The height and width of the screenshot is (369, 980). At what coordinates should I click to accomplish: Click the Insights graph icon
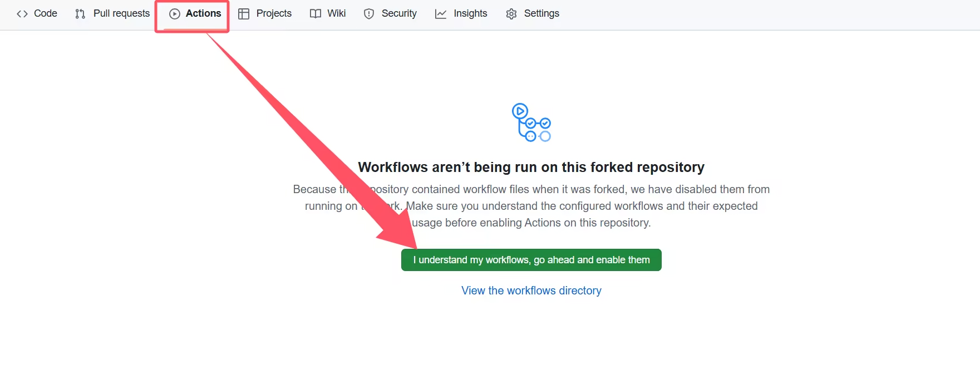point(441,14)
